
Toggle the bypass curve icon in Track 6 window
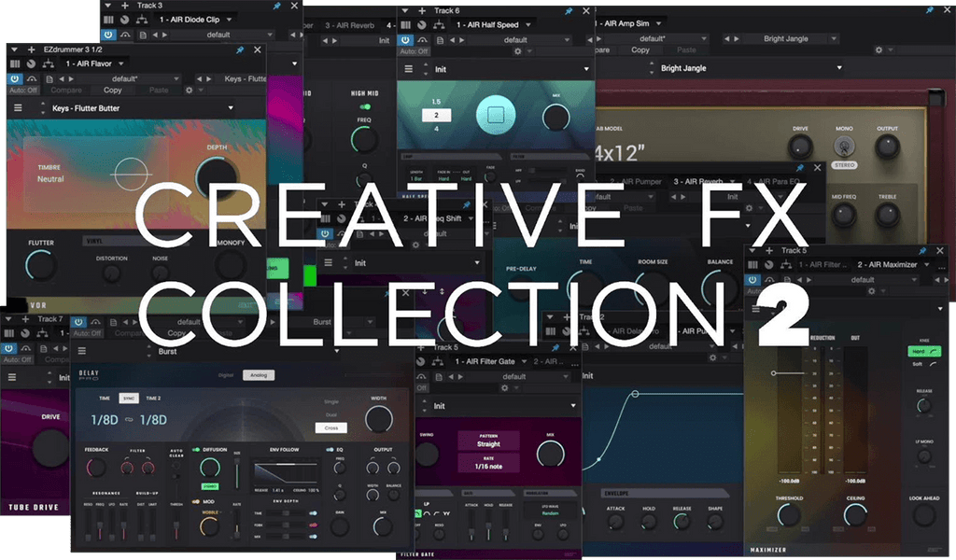click(x=423, y=39)
